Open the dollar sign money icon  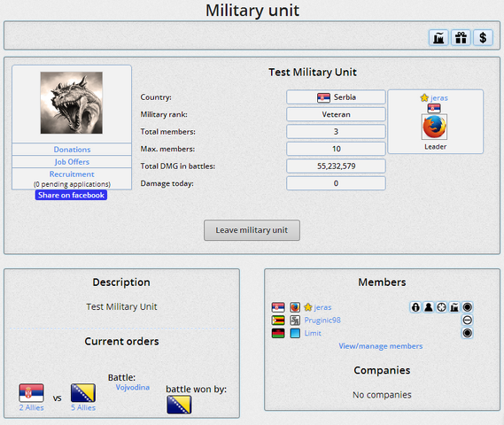point(483,38)
